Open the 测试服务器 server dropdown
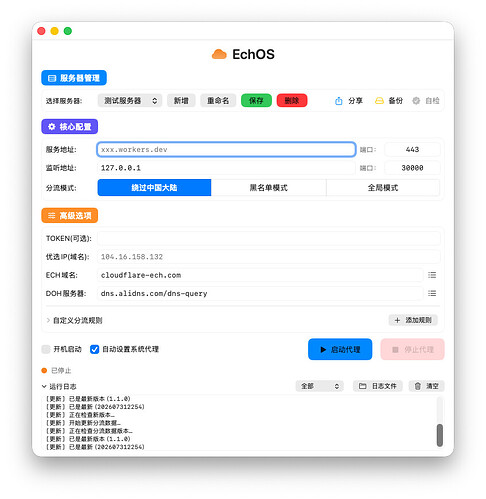The height and width of the screenshot is (499, 486). (x=130, y=101)
